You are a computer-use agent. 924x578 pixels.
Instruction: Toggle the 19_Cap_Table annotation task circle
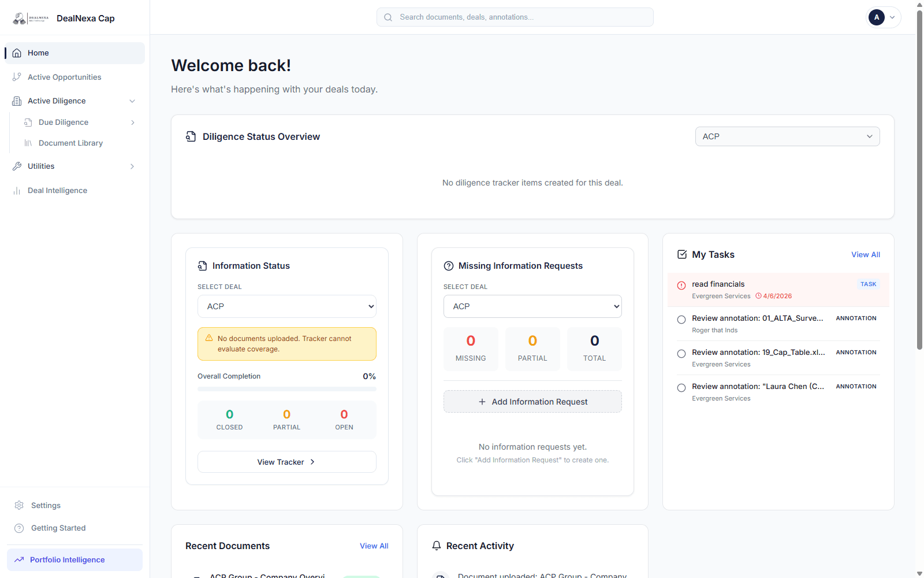tap(681, 354)
